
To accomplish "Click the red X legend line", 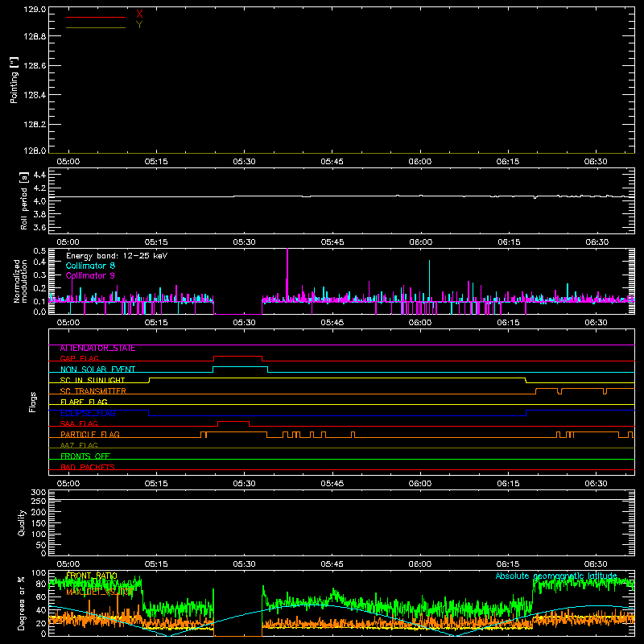I will point(96,17).
